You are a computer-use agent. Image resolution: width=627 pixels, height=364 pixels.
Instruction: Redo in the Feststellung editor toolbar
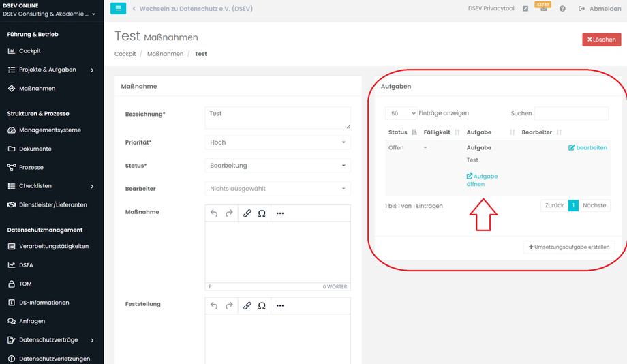click(x=229, y=305)
